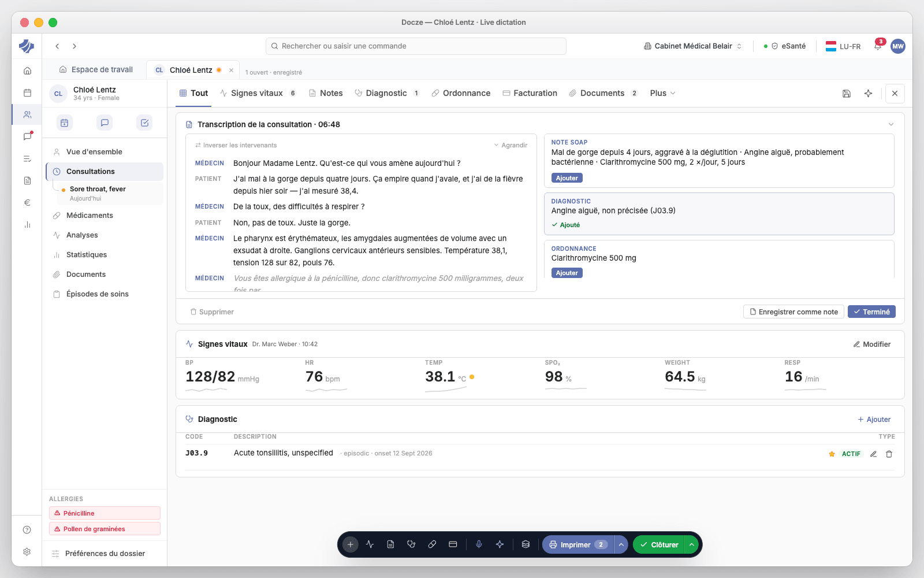This screenshot has width=924, height=578.
Task: Click the plus add button in bottom toolbar
Action: pyautogui.click(x=350, y=544)
